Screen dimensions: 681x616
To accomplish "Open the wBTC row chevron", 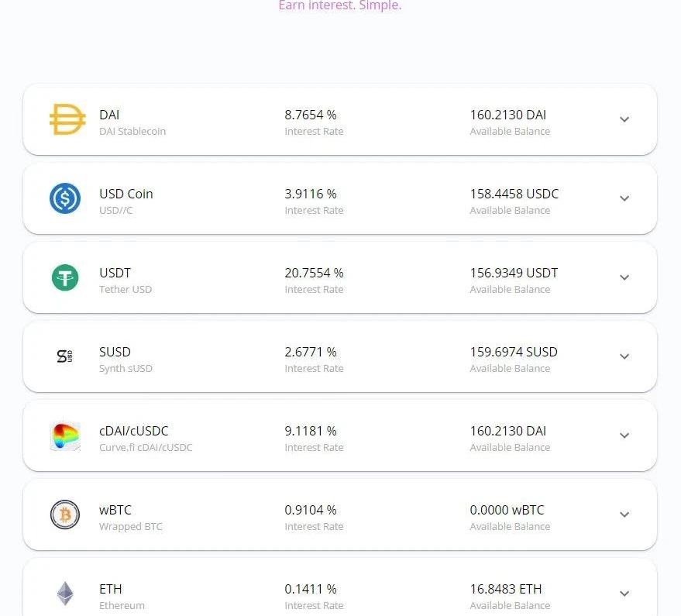I will (x=624, y=515).
